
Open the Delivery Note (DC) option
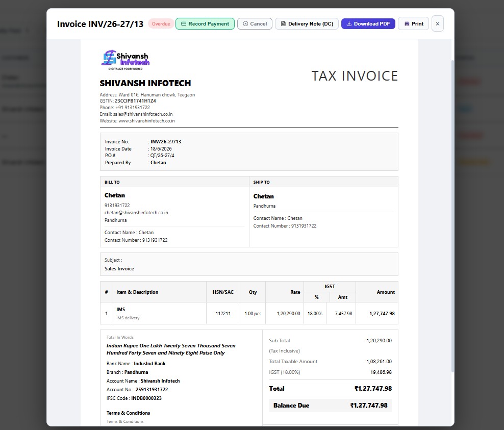click(307, 24)
